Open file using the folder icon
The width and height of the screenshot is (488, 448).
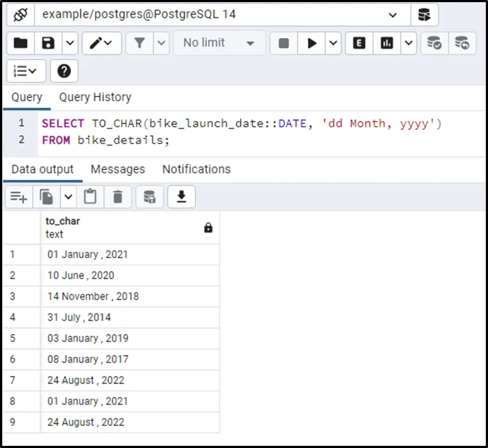(x=20, y=43)
